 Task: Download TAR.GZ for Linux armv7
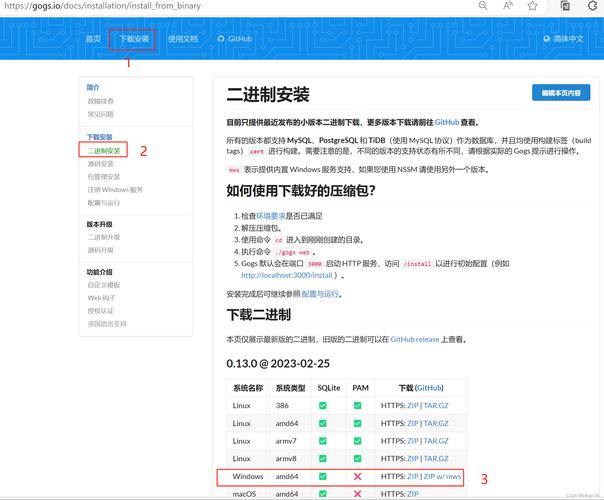coord(436,441)
